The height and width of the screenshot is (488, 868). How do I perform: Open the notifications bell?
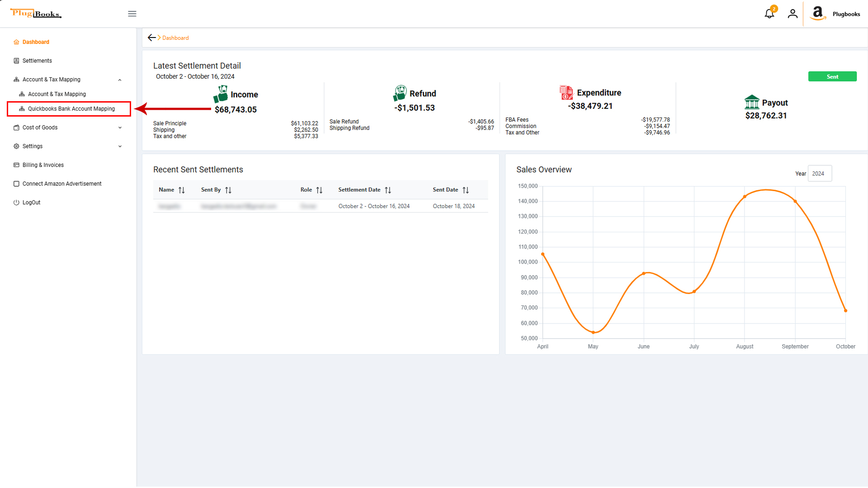[x=769, y=14]
